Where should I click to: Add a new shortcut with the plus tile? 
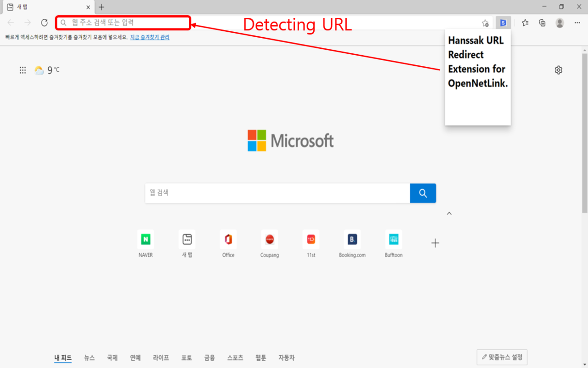(x=435, y=243)
